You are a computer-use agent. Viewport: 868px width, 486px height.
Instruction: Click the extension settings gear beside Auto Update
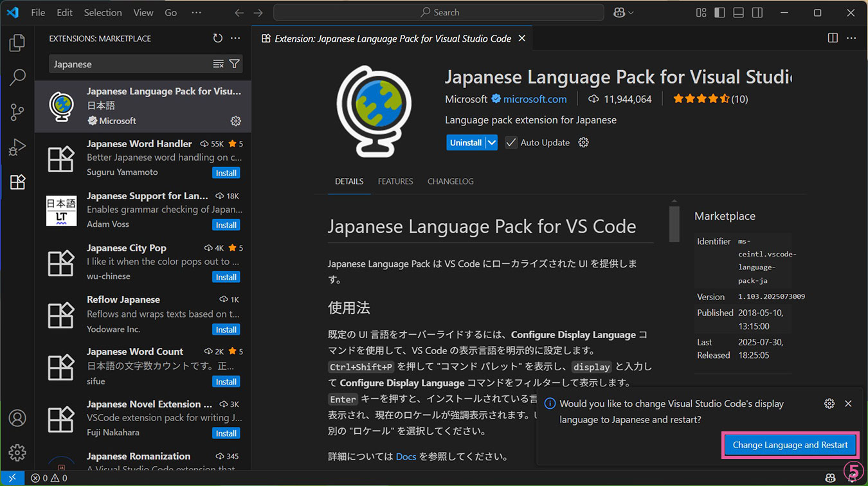583,142
